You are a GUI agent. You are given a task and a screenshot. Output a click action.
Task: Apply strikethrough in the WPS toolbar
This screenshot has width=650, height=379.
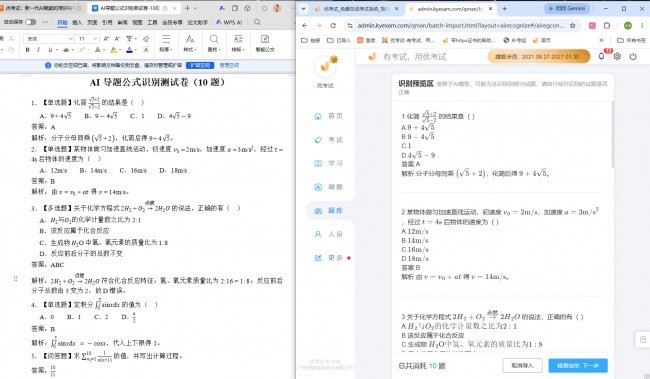click(66, 50)
